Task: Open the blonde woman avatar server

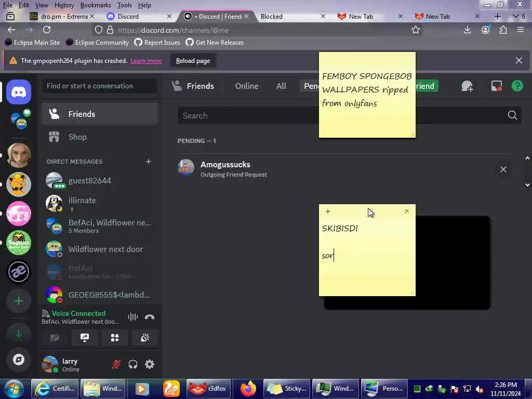Action: point(19,155)
